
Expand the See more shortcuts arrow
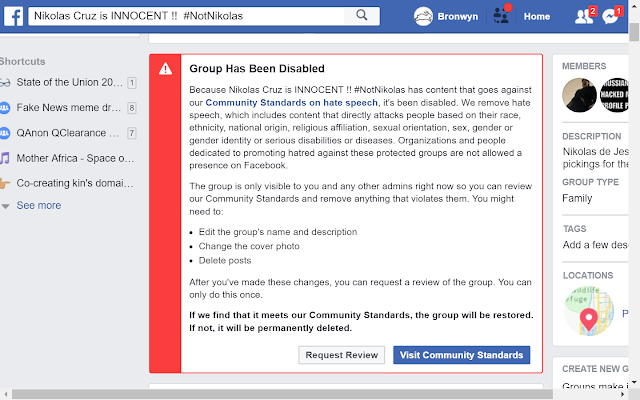(x=5, y=206)
